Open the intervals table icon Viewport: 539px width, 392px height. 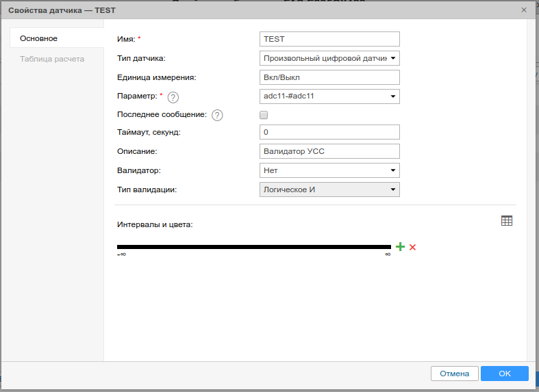(x=507, y=220)
